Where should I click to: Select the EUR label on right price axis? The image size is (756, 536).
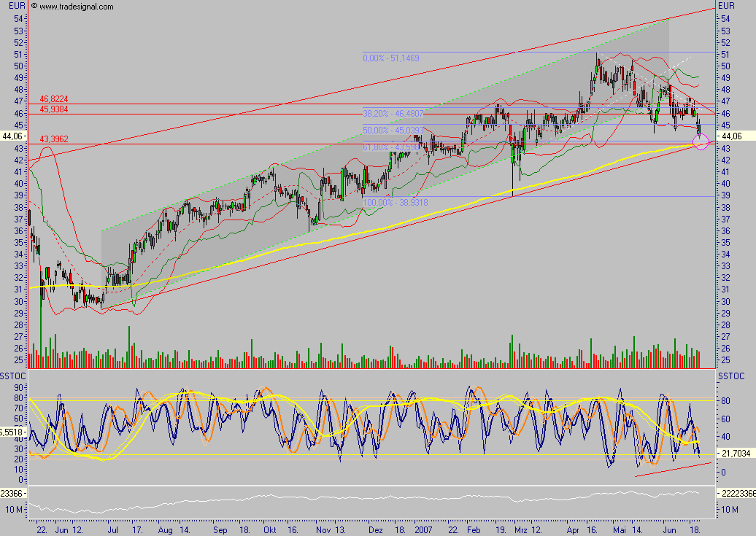tap(726, 6)
